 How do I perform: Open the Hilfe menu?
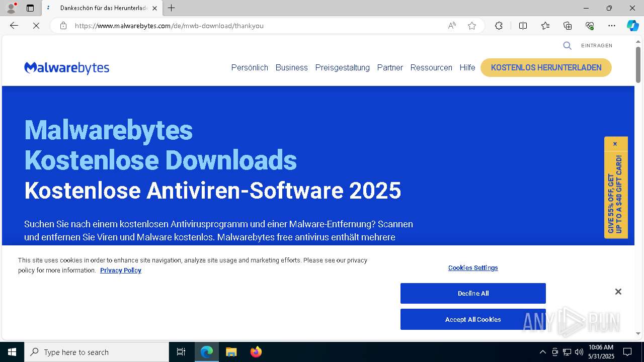pos(467,67)
